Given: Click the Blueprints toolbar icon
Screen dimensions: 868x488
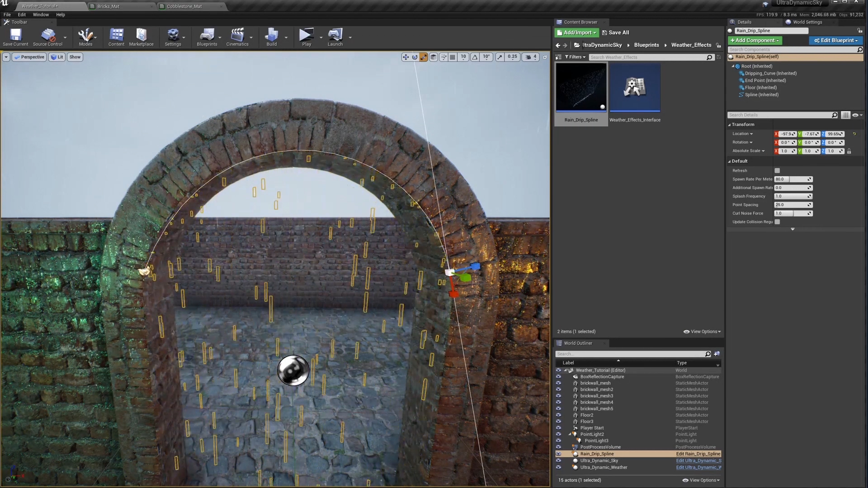Looking at the screenshot, I should point(207,37).
